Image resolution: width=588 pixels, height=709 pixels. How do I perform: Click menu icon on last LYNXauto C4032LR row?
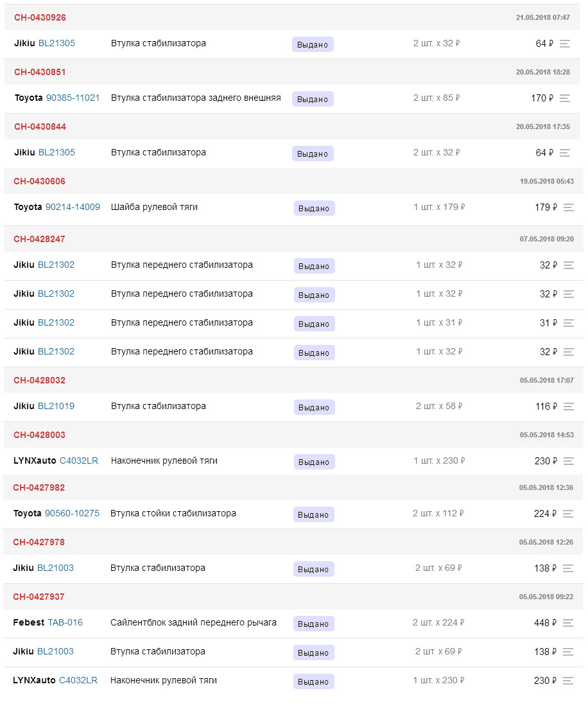[x=567, y=681]
